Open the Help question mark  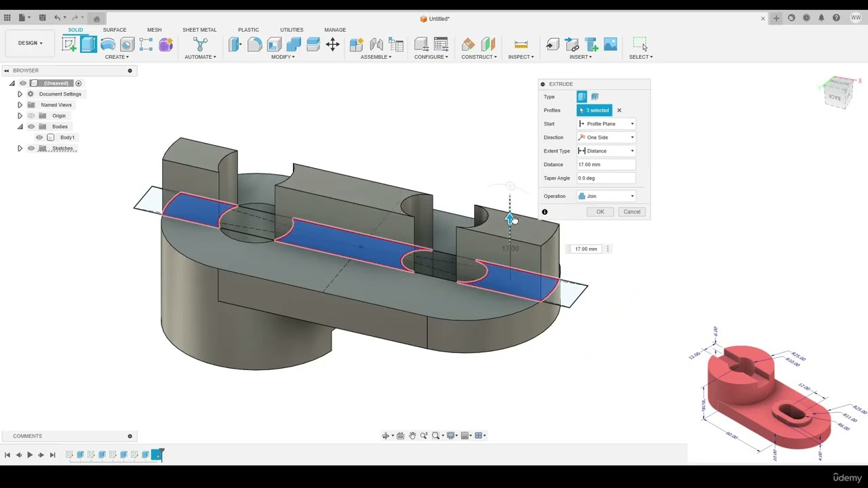(836, 18)
